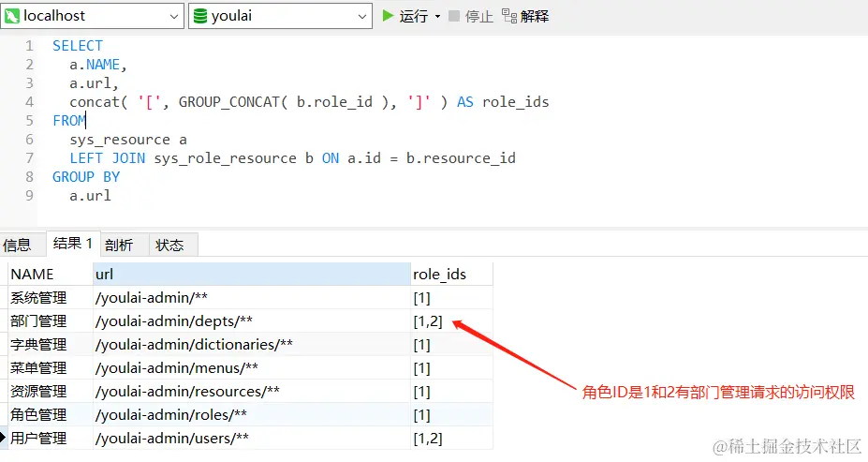Click LEFT JOIN on line 7
Viewport: 868px width, 462px height.
point(108,158)
